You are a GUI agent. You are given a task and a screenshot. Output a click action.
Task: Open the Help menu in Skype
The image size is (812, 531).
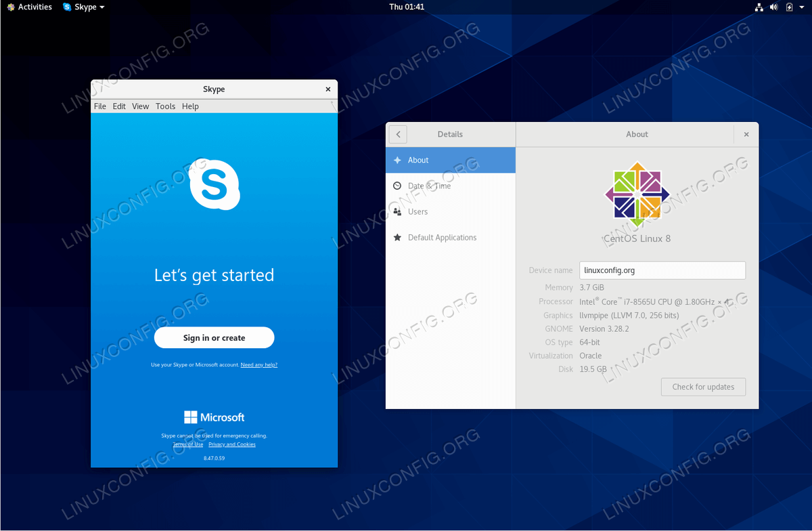tap(190, 106)
